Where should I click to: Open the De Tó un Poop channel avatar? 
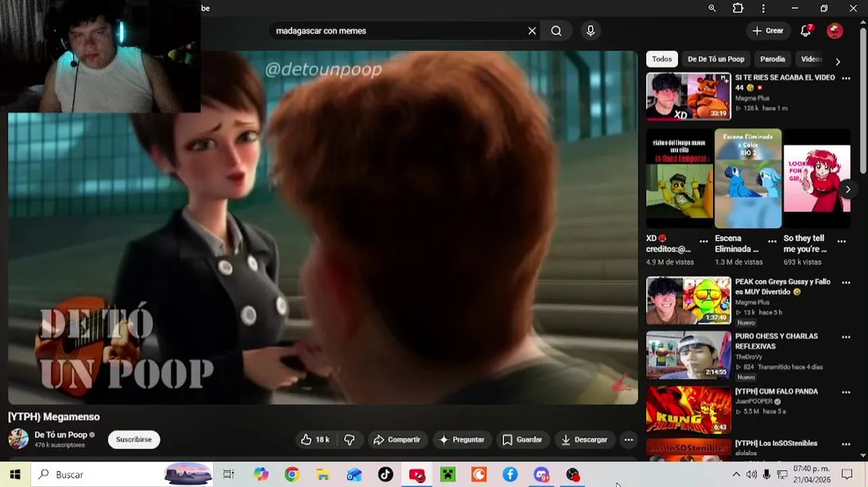pos(18,439)
